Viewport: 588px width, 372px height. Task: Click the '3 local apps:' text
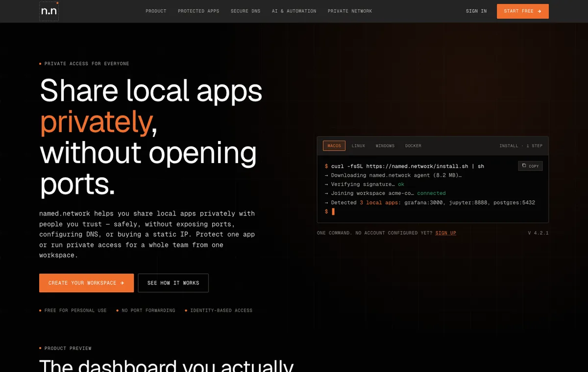pos(380,203)
